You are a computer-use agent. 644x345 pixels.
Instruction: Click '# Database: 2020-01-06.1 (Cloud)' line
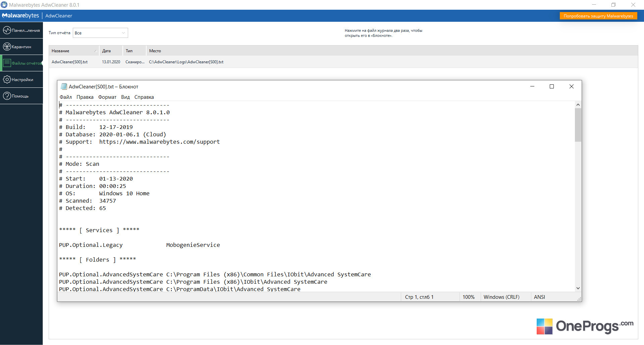tap(113, 135)
